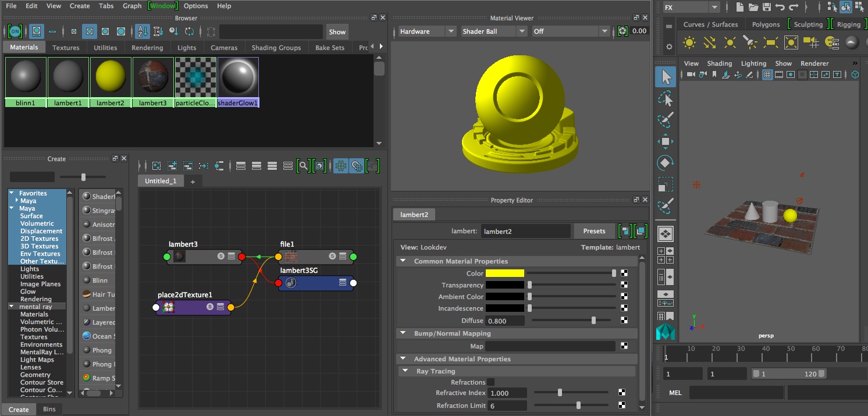Click map checker button beside Color slider

pos(624,273)
